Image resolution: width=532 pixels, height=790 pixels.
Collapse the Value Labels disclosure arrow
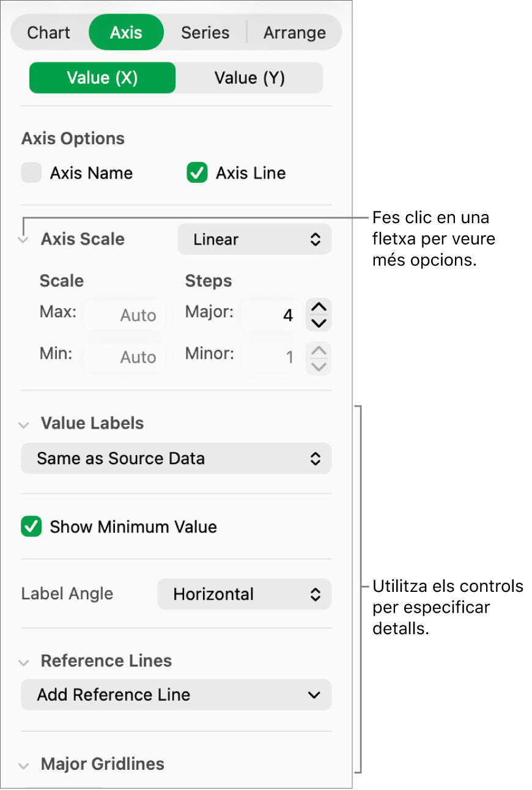tap(24, 424)
